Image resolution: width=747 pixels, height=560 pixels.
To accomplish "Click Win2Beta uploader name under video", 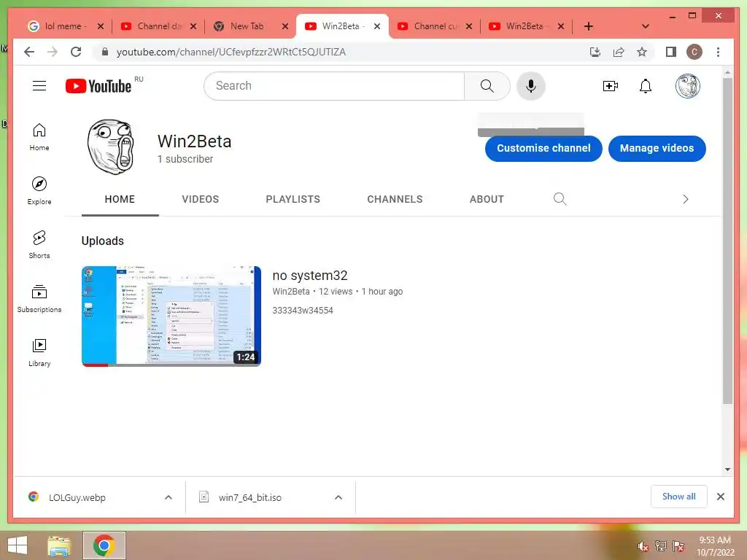I will coord(291,292).
